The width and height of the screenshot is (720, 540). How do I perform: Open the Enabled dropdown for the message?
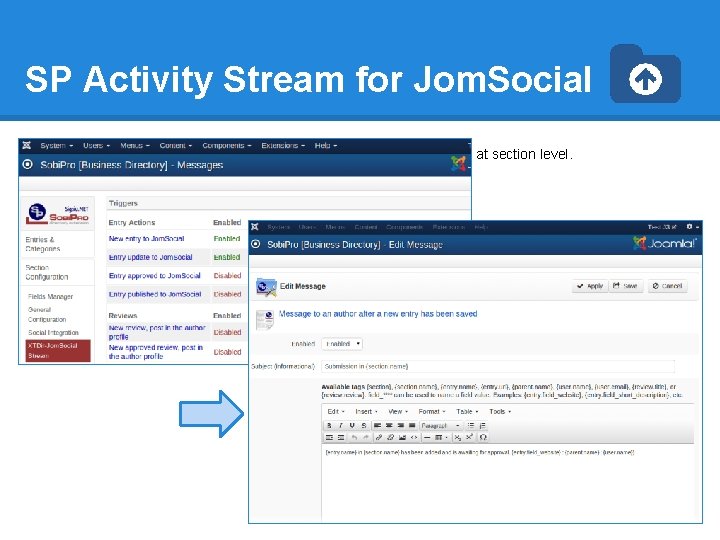(x=342, y=344)
